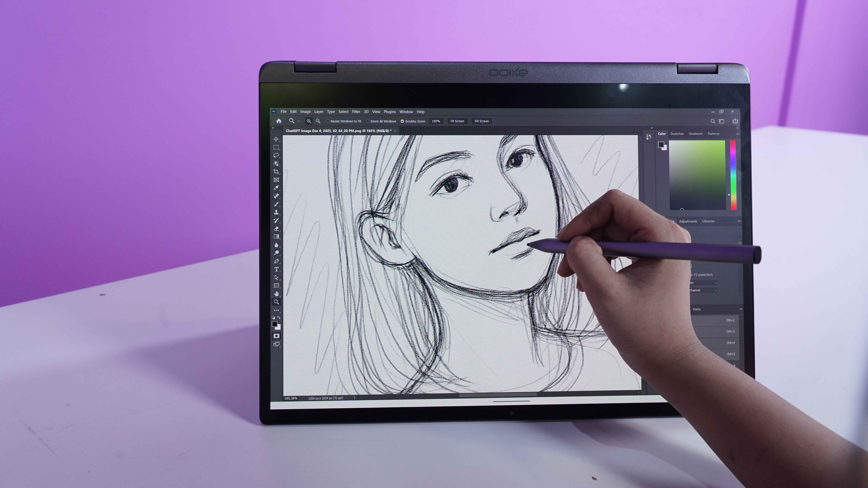Select the Eyedropper tool
The height and width of the screenshot is (488, 868).
click(276, 188)
